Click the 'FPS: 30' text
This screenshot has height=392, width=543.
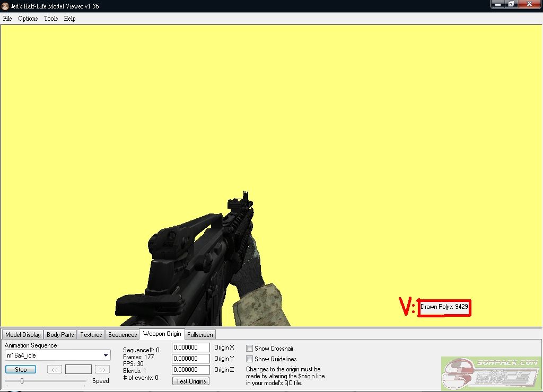click(x=133, y=364)
